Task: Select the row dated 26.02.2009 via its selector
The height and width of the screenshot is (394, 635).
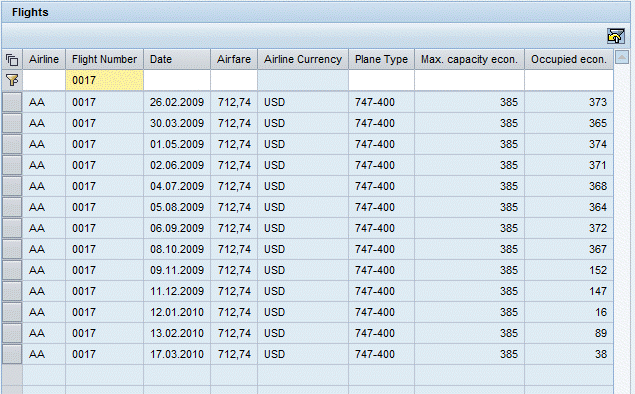Action: click(x=12, y=102)
